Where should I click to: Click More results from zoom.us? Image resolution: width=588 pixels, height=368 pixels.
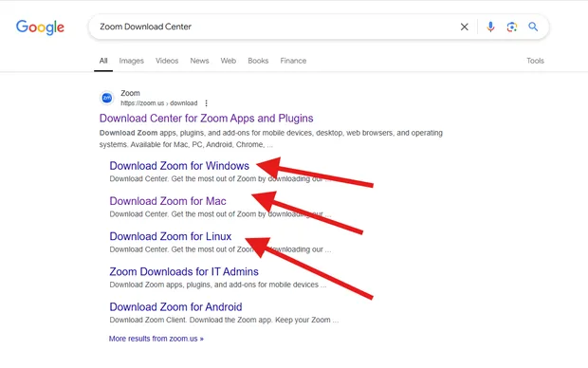[156, 339]
